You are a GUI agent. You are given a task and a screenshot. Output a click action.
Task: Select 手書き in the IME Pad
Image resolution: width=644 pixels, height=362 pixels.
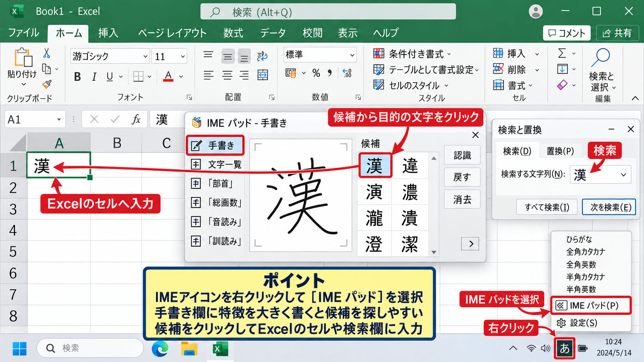pyautogui.click(x=215, y=145)
